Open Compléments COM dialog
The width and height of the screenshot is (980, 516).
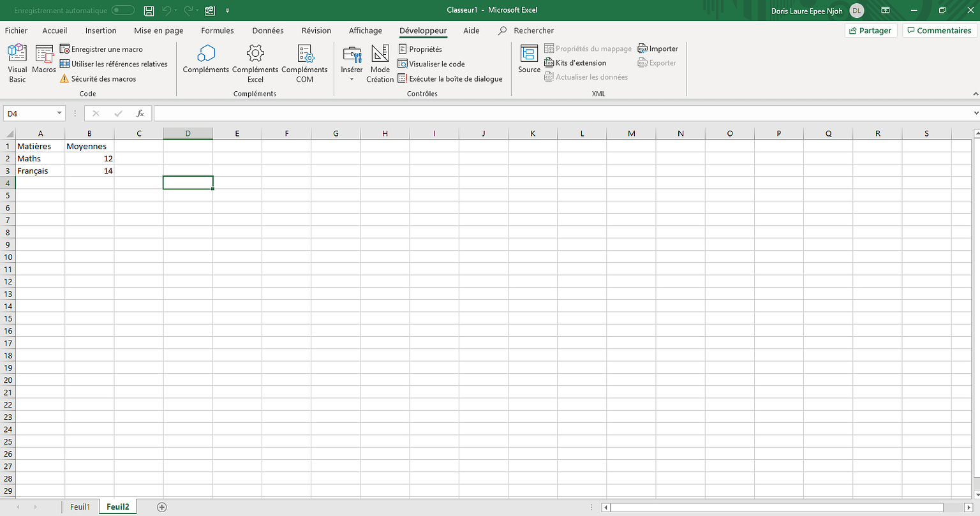point(304,63)
